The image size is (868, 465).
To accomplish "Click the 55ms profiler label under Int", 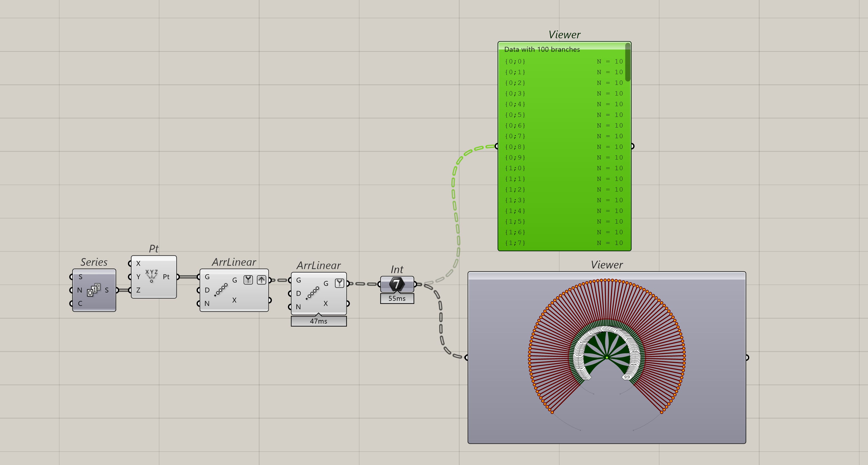I will click(x=397, y=298).
